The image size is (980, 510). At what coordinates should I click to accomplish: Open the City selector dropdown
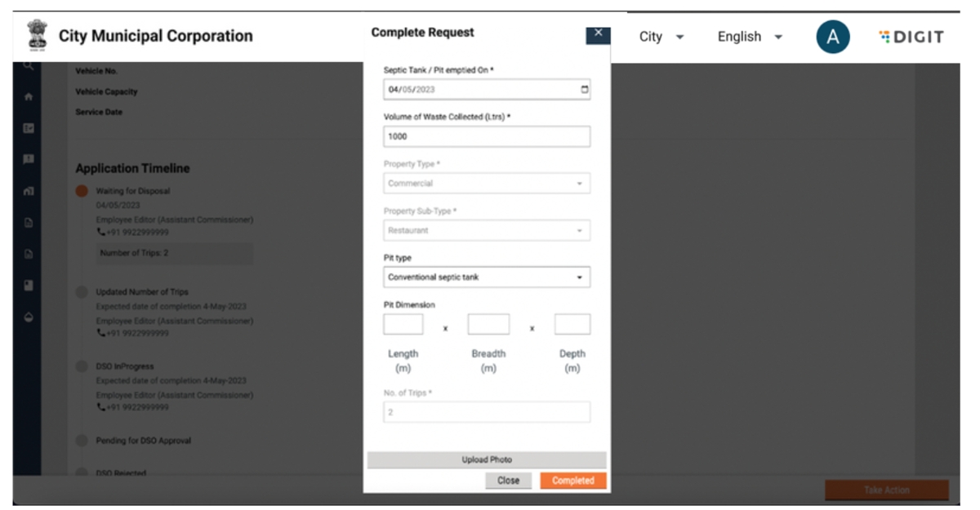[x=661, y=37]
